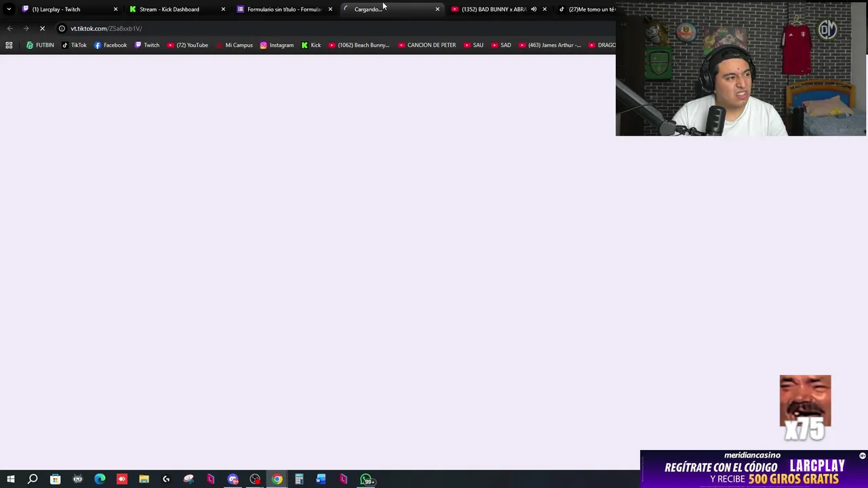This screenshot has height=488, width=868.
Task: Open the (463) James Arthur bookmark
Action: click(x=550, y=45)
